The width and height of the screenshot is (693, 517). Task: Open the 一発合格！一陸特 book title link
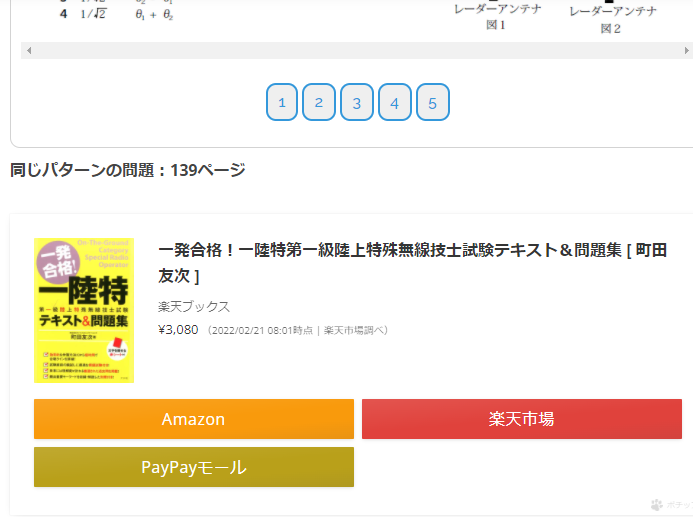[x=412, y=262]
